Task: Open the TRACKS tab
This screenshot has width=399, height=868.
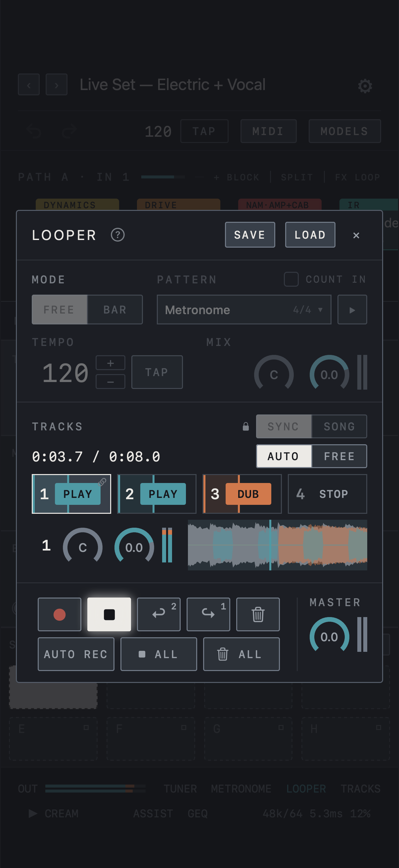Action: pyautogui.click(x=361, y=789)
